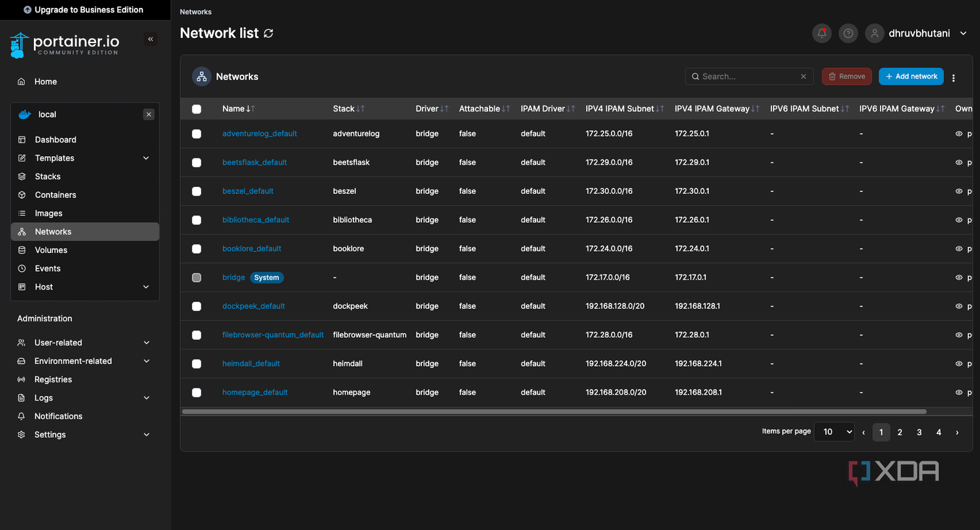Sort by Attachable column arrows

click(x=506, y=109)
